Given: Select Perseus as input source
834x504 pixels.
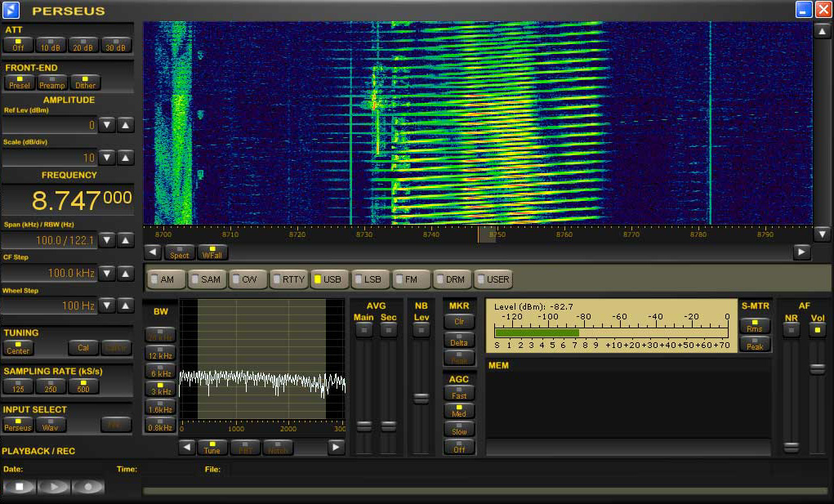Looking at the screenshot, I should tap(18, 424).
